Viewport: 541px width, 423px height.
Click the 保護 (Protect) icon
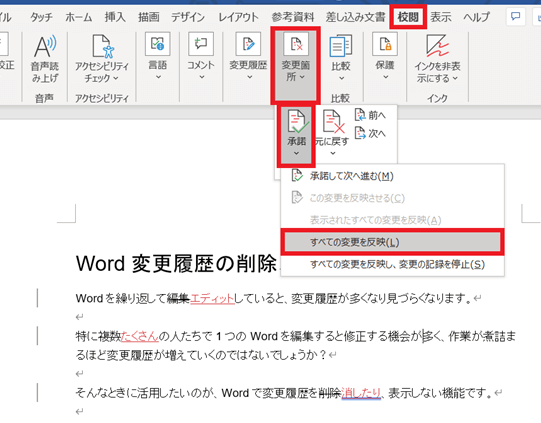(x=385, y=44)
